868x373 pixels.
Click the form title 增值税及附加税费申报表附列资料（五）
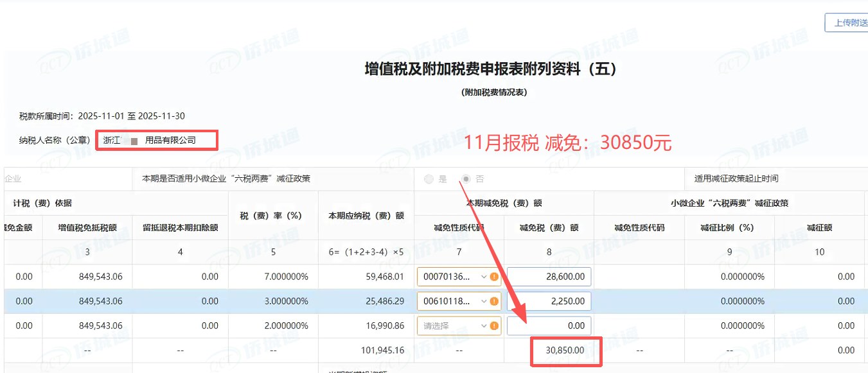click(x=492, y=69)
